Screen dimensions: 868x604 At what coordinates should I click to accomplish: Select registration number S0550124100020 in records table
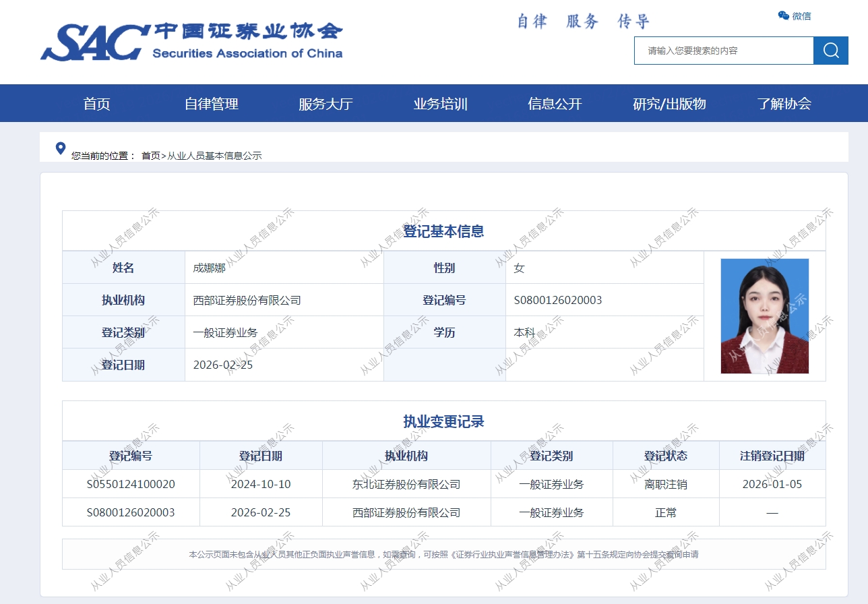131,484
